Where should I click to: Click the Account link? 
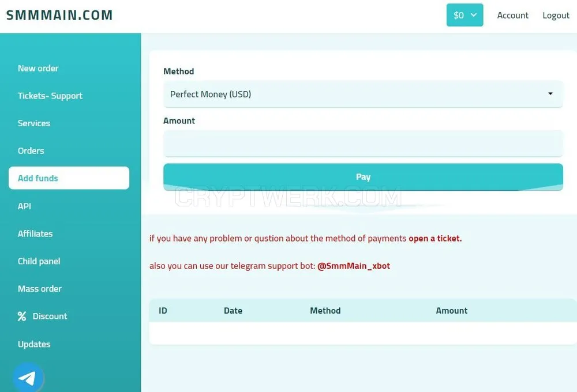(512, 16)
